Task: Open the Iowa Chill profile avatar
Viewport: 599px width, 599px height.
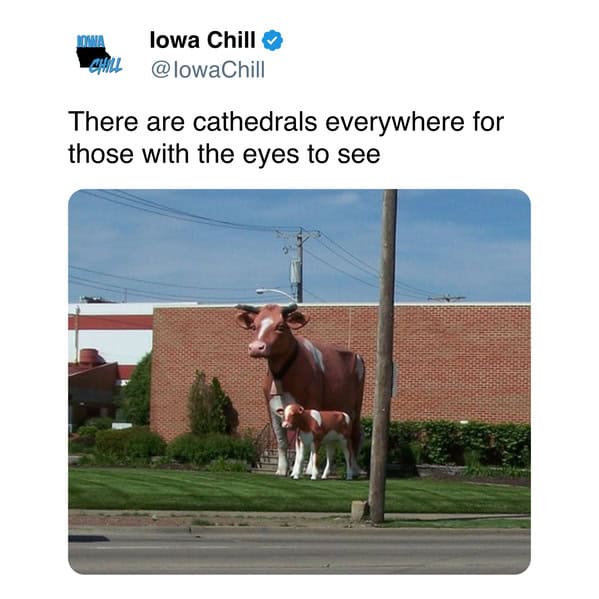Action: pos(99,54)
